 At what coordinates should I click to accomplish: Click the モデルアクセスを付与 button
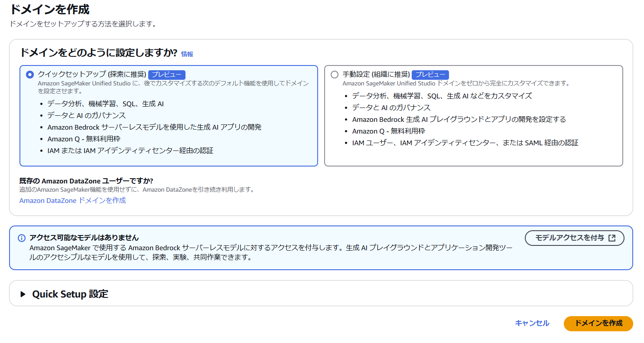pos(575,238)
